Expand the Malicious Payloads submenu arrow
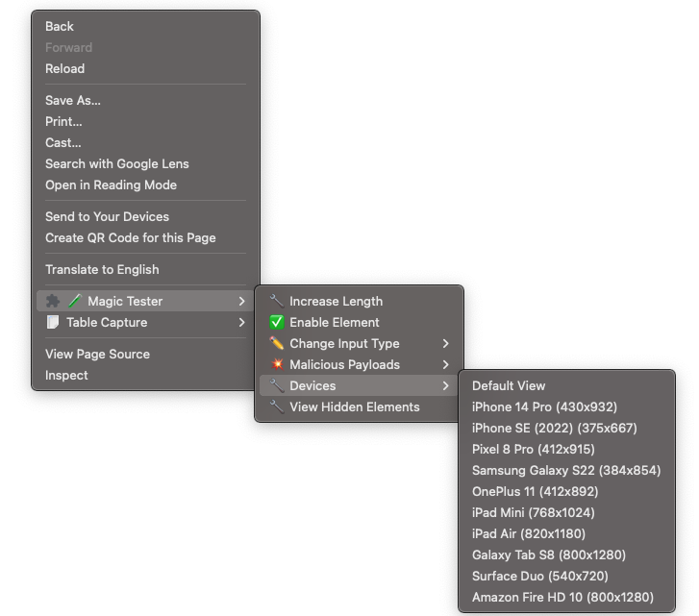Screen dimensions: 699x616 pyautogui.click(x=445, y=364)
